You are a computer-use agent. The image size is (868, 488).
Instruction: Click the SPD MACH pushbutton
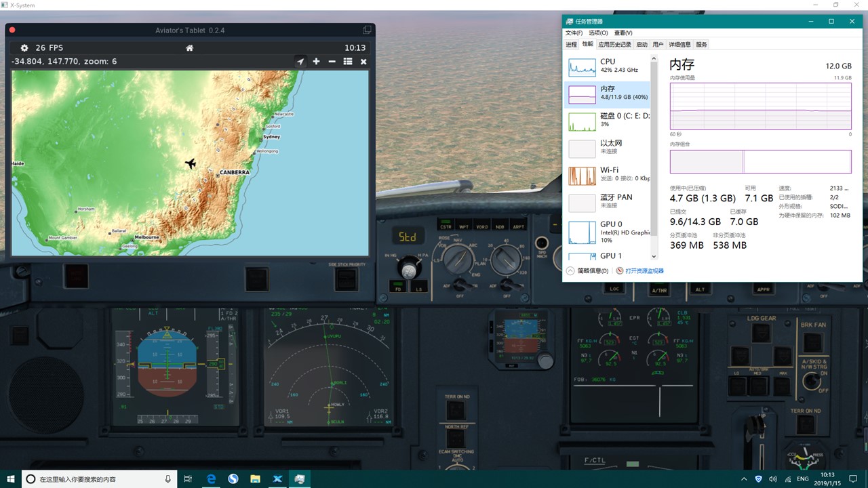coord(541,244)
